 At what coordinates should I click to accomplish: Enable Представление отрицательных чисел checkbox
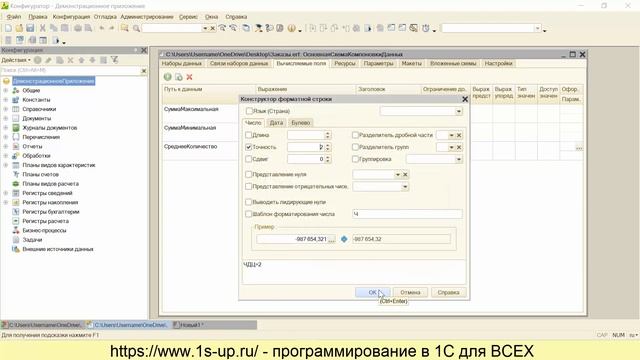(248, 186)
